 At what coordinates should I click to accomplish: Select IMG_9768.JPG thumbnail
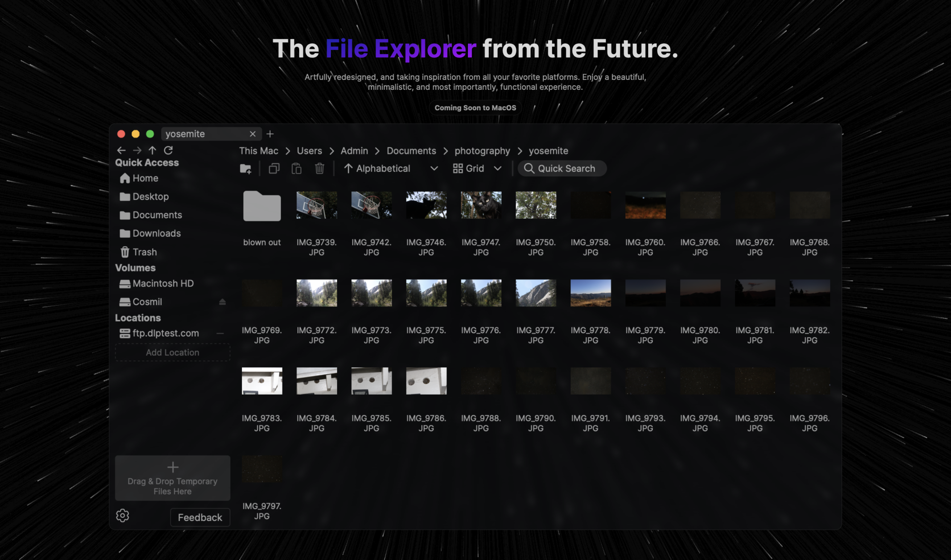[810, 205]
